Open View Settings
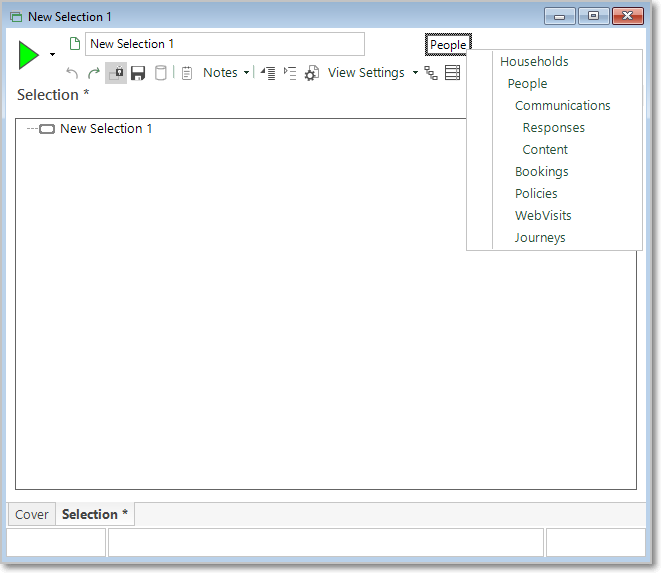 (x=366, y=73)
